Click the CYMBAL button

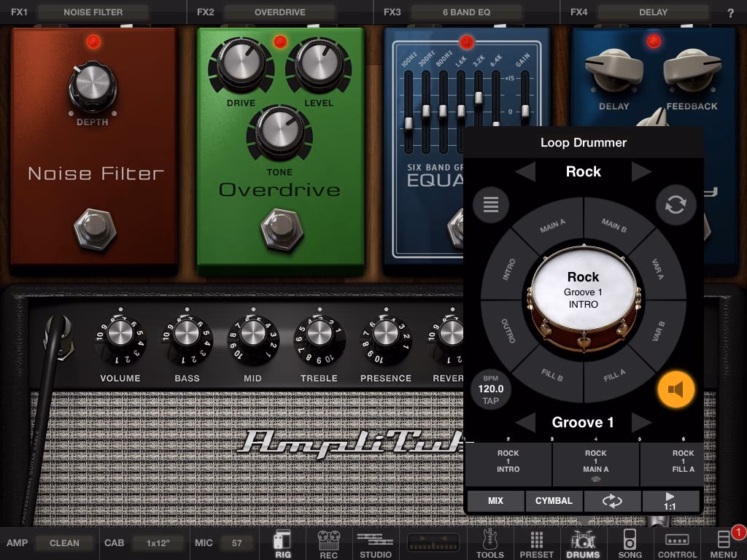pos(554,501)
